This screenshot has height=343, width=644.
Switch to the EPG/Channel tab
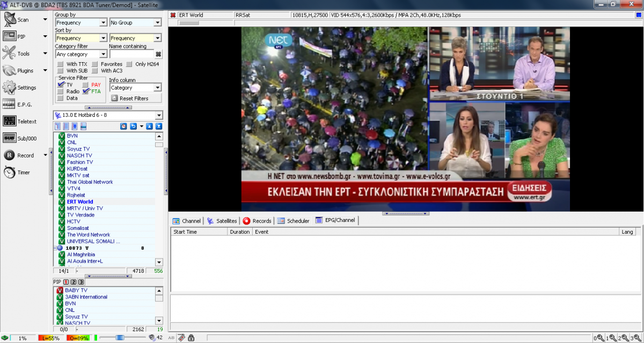tap(335, 220)
